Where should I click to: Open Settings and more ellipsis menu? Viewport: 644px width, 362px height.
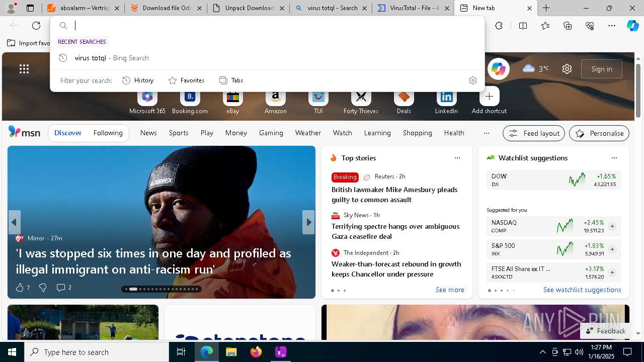612,26
